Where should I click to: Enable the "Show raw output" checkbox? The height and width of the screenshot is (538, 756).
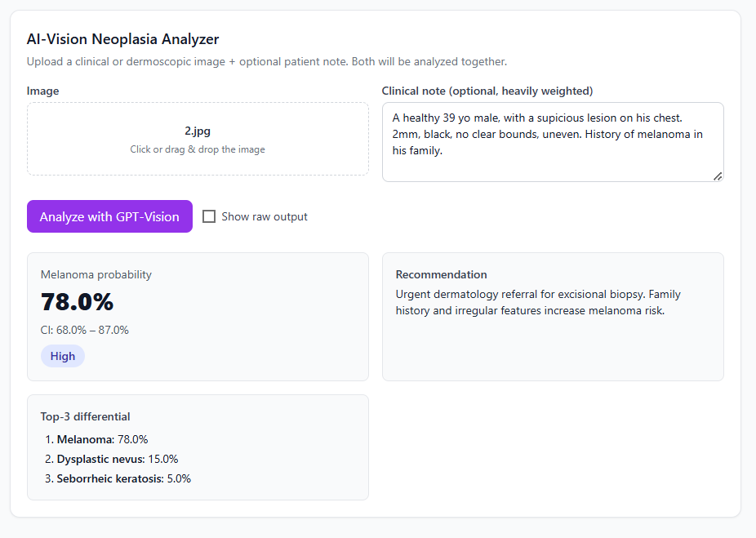[x=209, y=216]
